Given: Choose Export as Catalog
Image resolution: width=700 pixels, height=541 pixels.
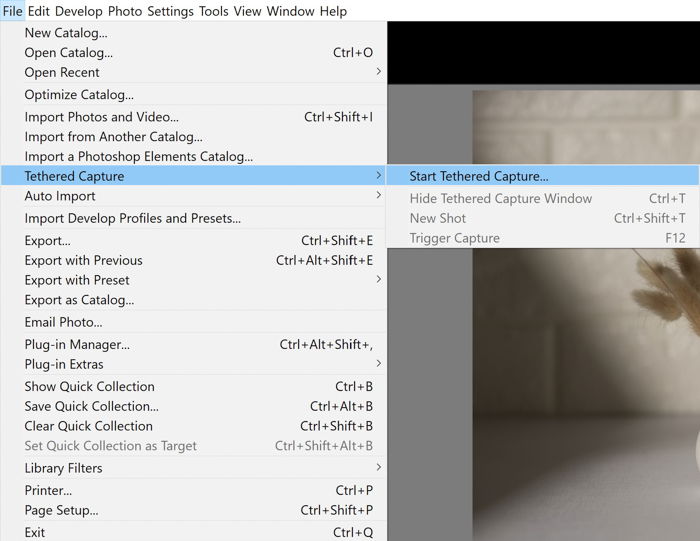Looking at the screenshot, I should pyautogui.click(x=79, y=300).
